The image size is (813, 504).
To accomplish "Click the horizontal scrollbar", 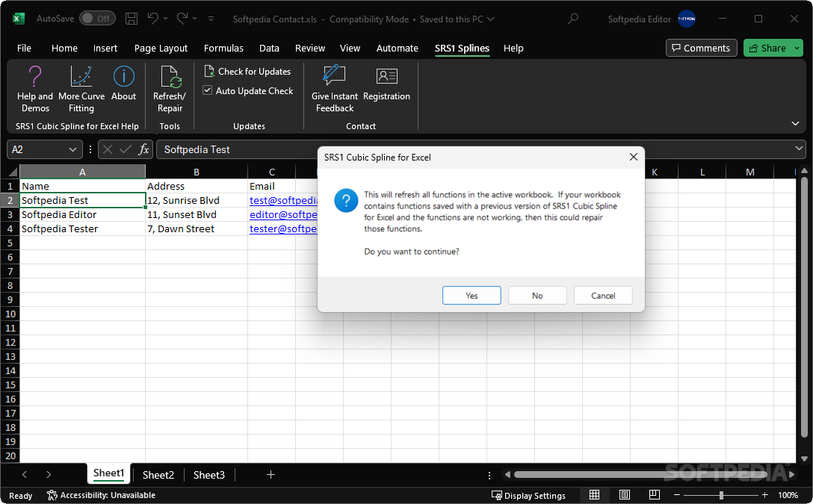I will tap(641, 474).
